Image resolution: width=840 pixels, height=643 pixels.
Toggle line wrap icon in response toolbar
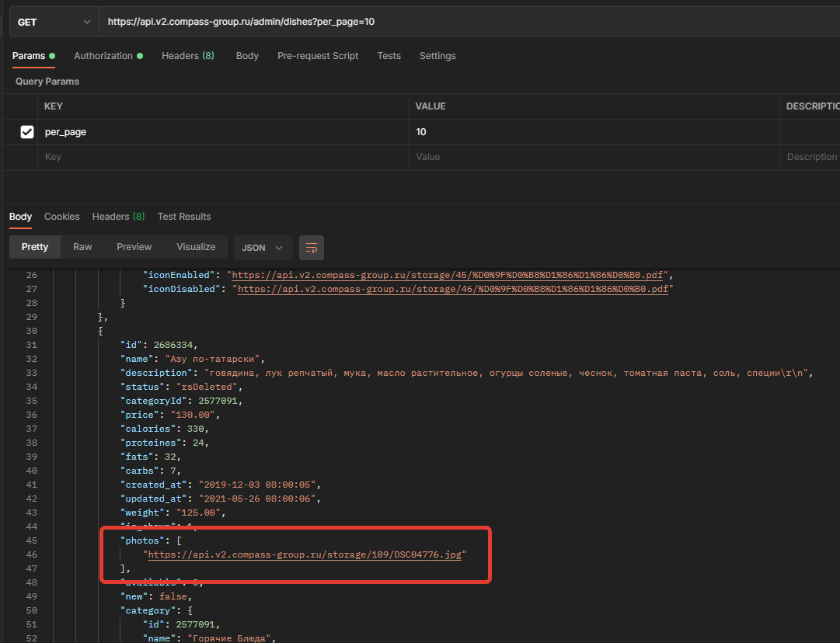pos(311,248)
